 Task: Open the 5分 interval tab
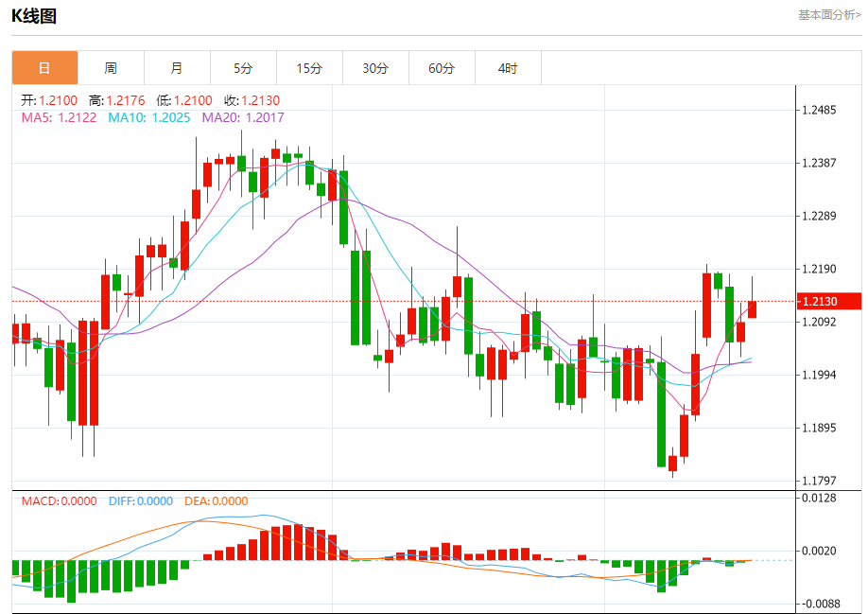tap(243, 68)
